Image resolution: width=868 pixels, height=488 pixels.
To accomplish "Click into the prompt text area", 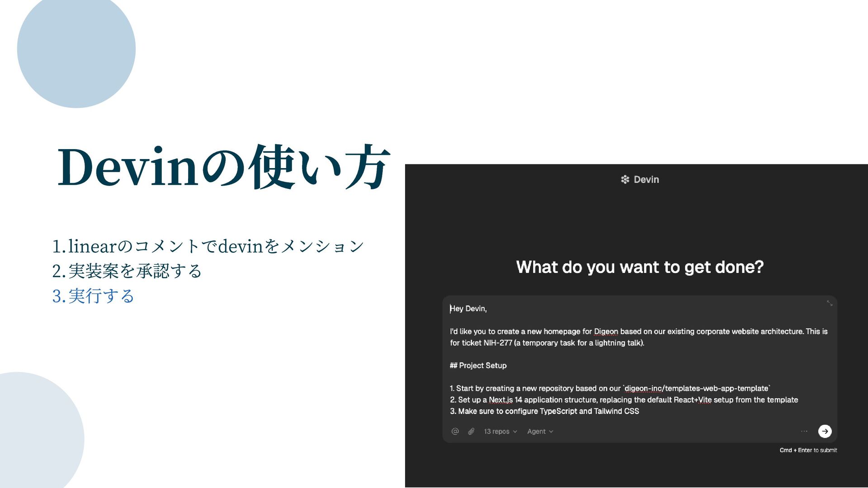I will [640, 359].
